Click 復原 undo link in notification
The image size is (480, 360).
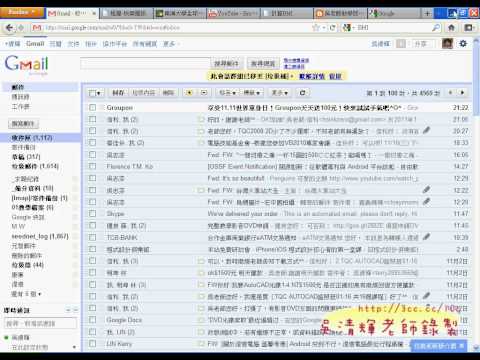pyautogui.click(x=335, y=77)
